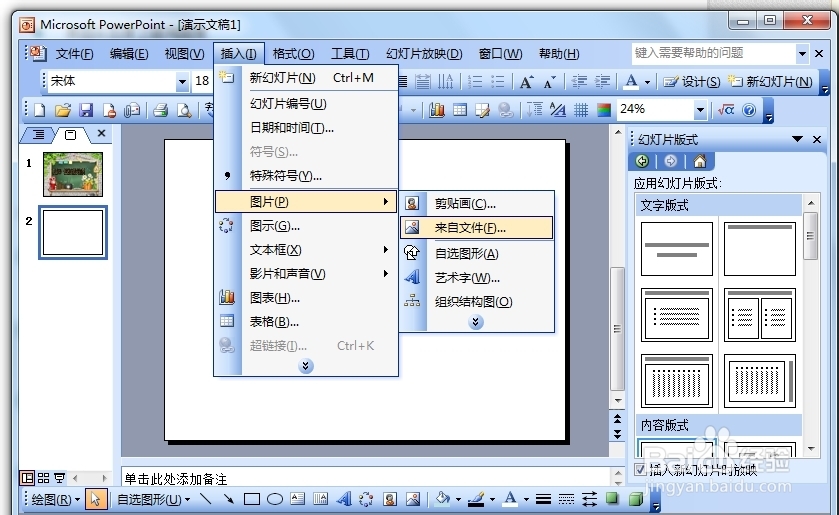Screen dimensions: 839x515
Task: Select the Rectangle drawing tool
Action: [251, 499]
